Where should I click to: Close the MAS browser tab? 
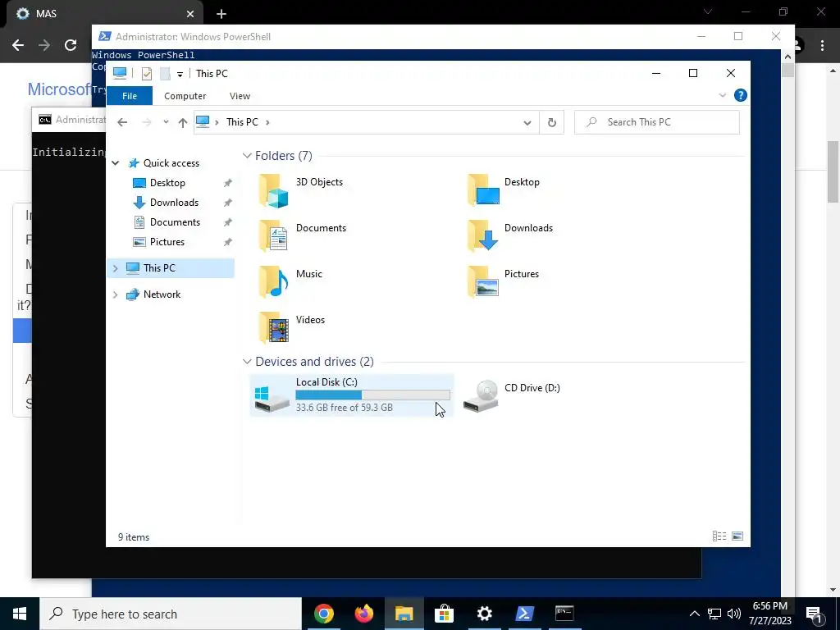pos(190,14)
